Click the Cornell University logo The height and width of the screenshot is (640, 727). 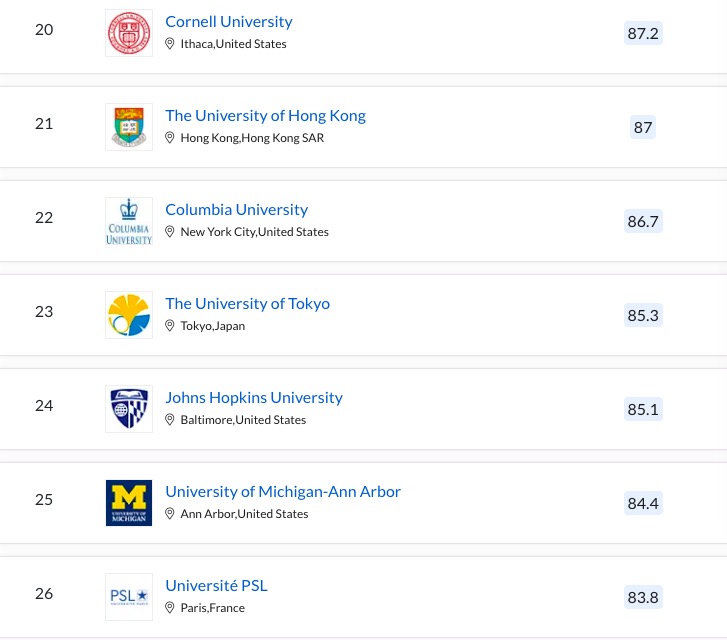coord(129,33)
